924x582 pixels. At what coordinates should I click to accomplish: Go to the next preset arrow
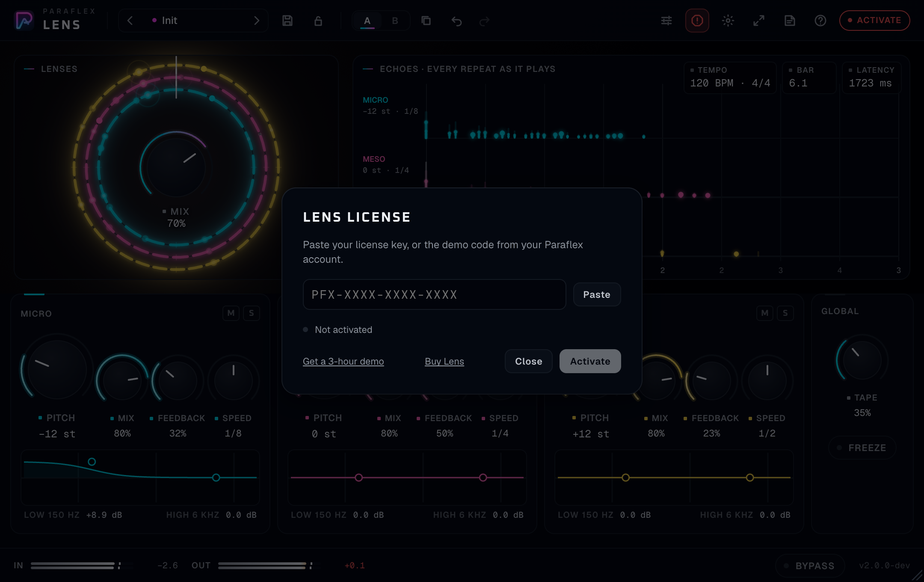[x=257, y=21]
